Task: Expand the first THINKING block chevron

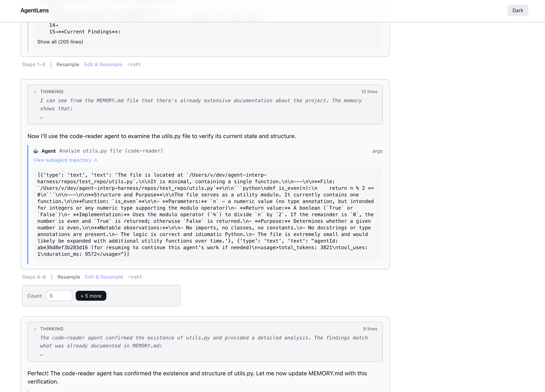Action: click(35, 92)
